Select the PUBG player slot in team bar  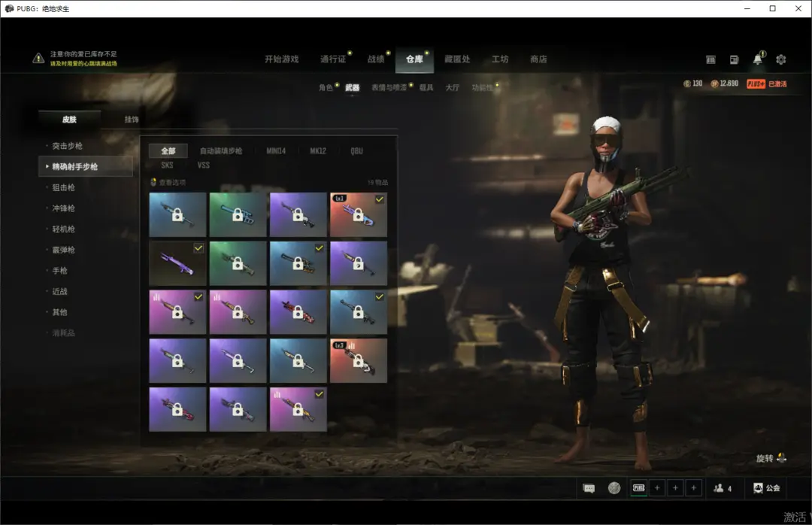(639, 487)
